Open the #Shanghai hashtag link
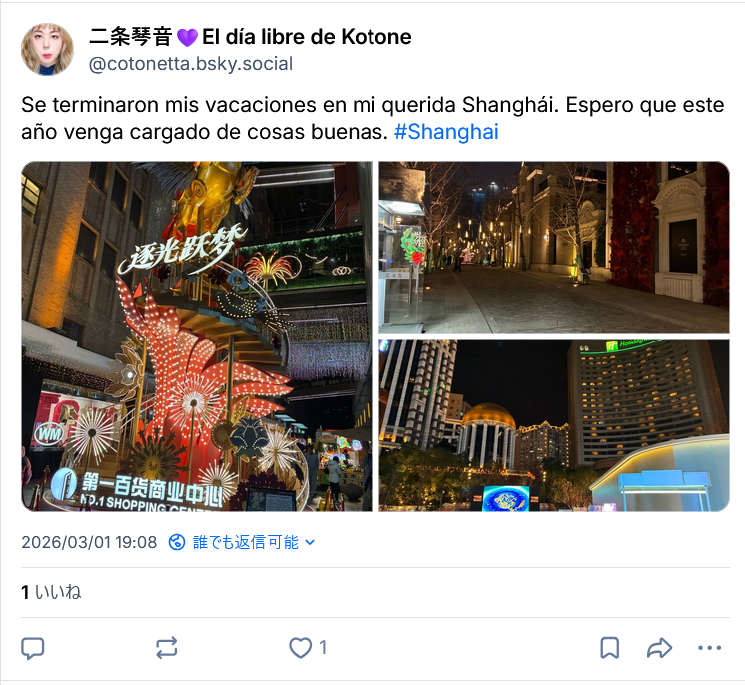Image resolution: width=745 pixels, height=685 pixels. (x=446, y=132)
